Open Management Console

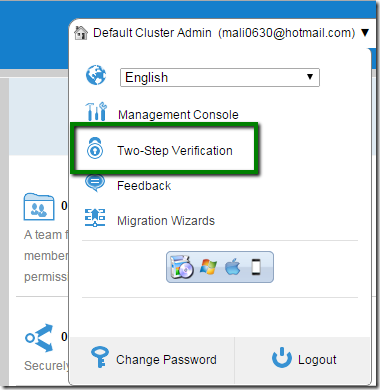coord(178,115)
